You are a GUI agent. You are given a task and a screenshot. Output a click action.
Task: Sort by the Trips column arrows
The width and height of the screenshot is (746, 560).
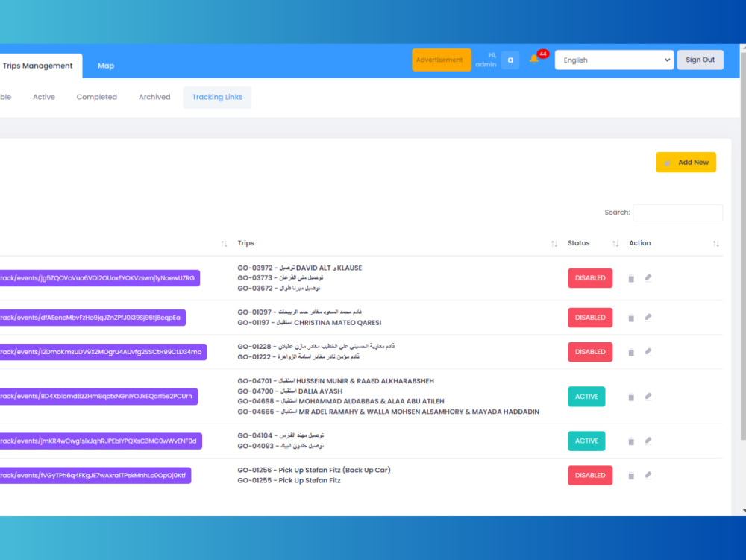pos(554,243)
